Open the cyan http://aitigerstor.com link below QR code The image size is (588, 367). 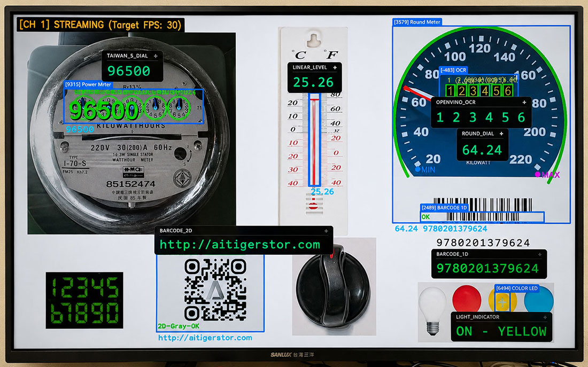tap(205, 338)
